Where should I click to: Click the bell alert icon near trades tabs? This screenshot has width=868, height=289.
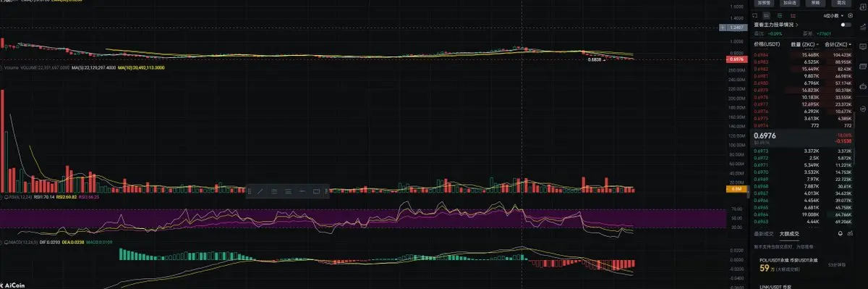[x=840, y=233]
